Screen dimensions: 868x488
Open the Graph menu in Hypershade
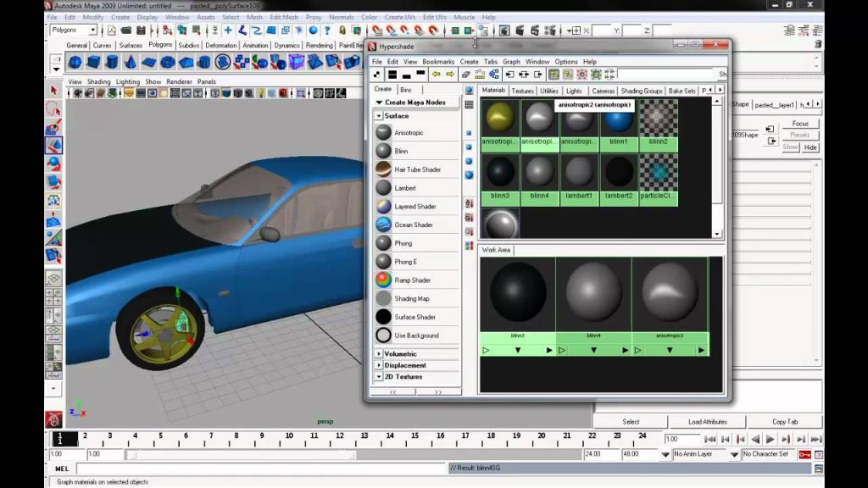click(511, 62)
